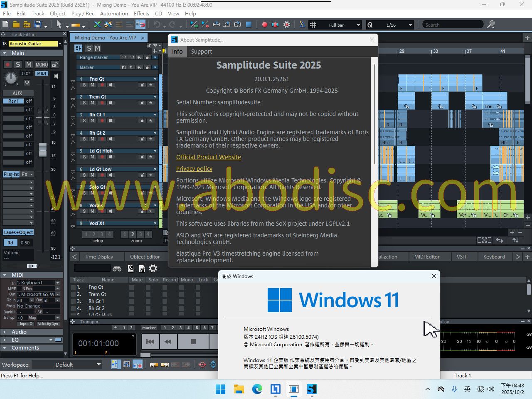
Task: Click the binoculars search icon in track manager
Action: pos(117,268)
